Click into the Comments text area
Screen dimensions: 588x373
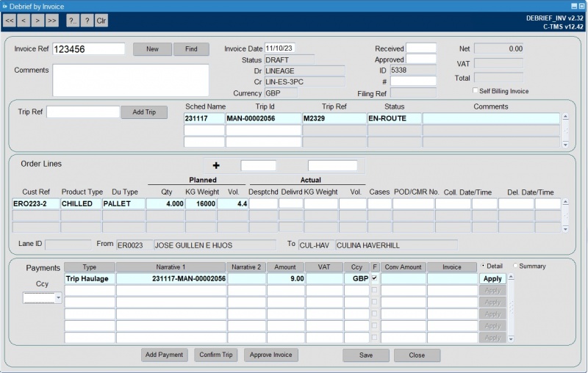click(x=131, y=80)
